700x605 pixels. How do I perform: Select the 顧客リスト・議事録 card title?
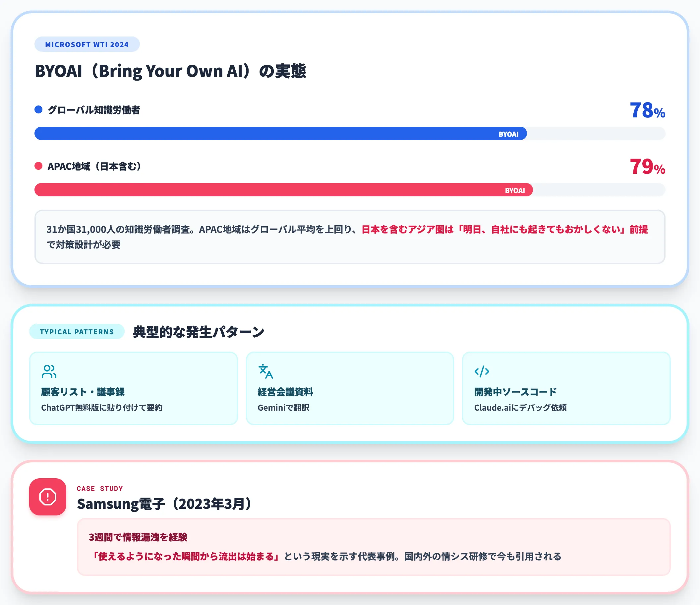[x=83, y=392]
